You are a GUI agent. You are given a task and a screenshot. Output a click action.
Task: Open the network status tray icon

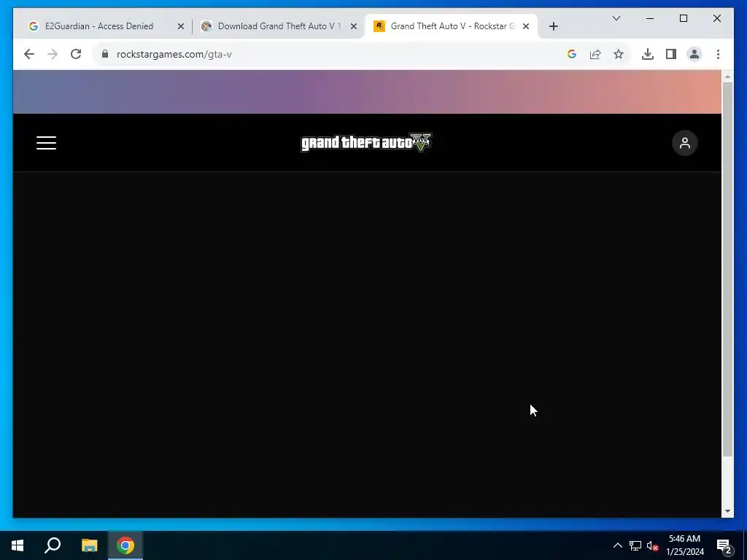click(635, 545)
